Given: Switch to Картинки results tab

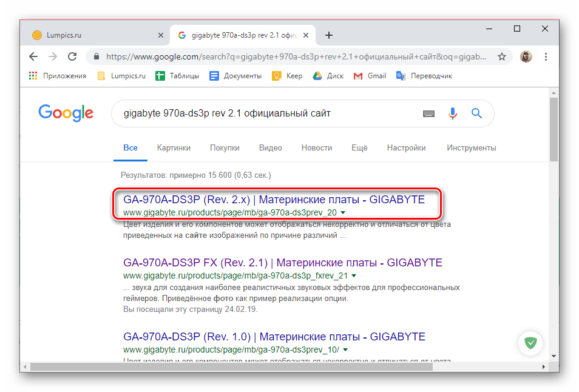Looking at the screenshot, I should (x=174, y=148).
